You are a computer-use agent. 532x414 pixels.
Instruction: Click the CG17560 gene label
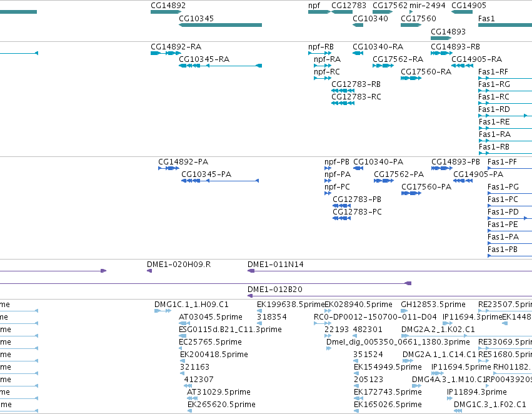point(418,19)
